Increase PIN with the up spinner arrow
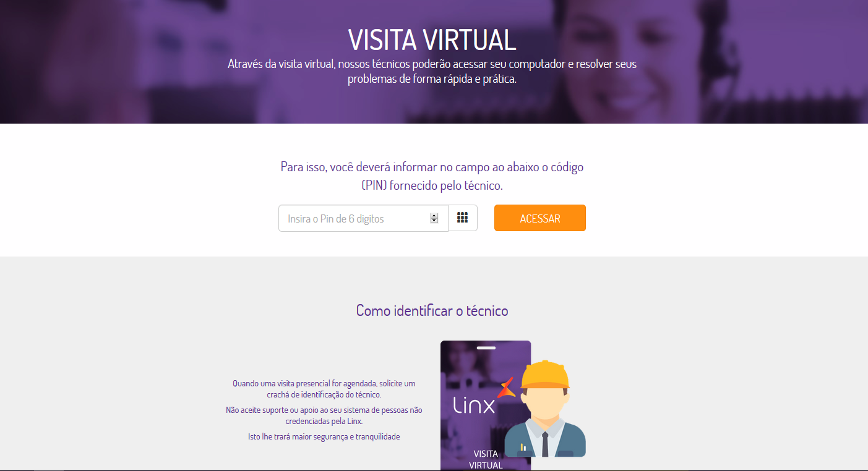 pyautogui.click(x=434, y=216)
